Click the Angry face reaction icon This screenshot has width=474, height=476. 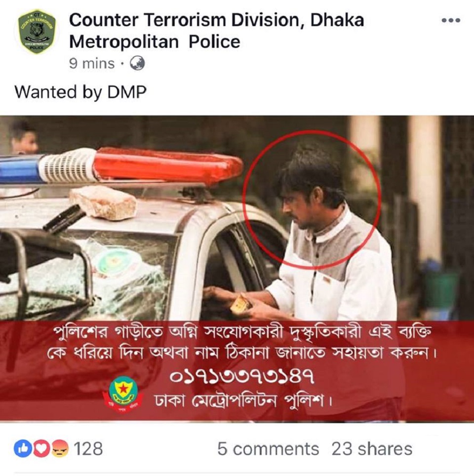(60, 448)
